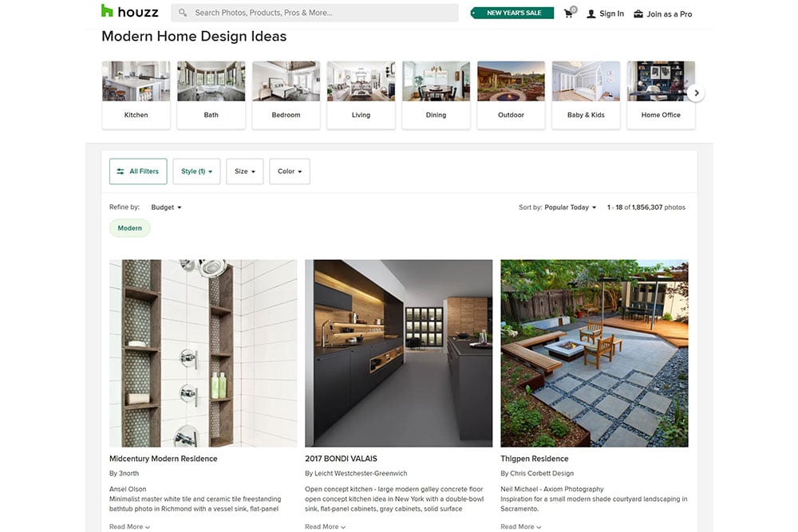Click the Thigpen Residence title
The width and height of the screenshot is (798, 532).
[x=535, y=459]
